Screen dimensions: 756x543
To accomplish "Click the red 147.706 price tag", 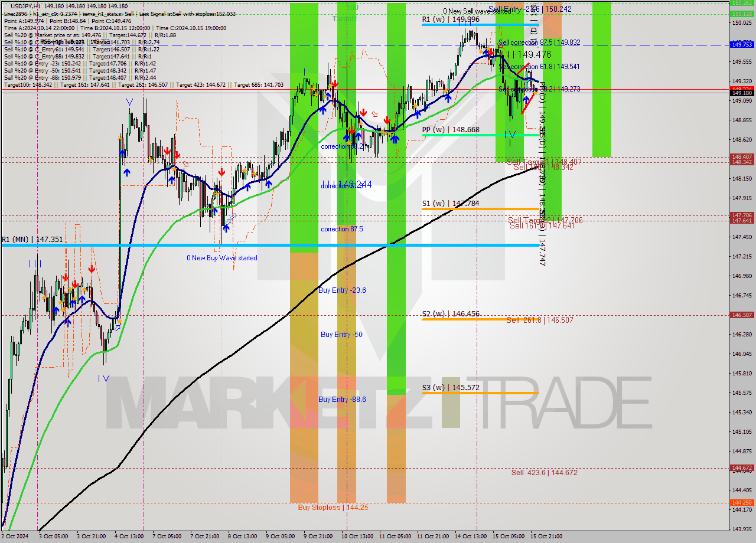I will pos(742,215).
